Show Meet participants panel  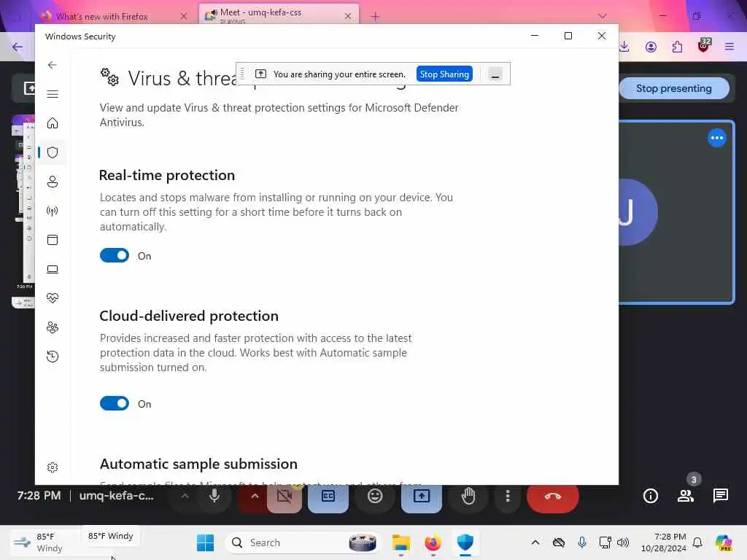pos(686,496)
